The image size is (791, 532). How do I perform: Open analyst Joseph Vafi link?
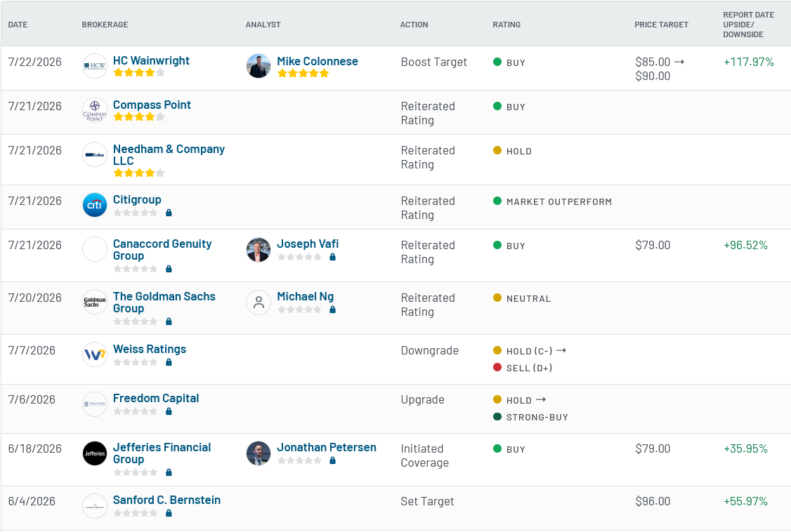[x=308, y=244]
